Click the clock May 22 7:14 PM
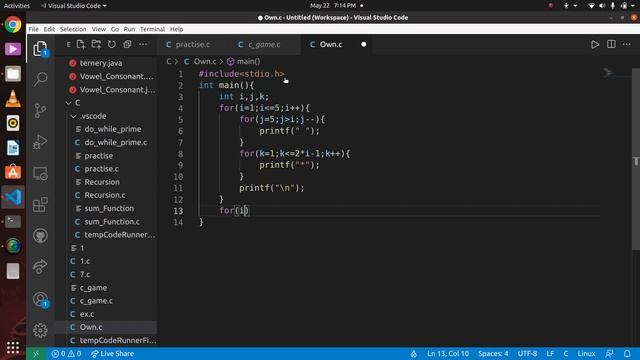Viewport: 640px width, 360px height. [333, 6]
